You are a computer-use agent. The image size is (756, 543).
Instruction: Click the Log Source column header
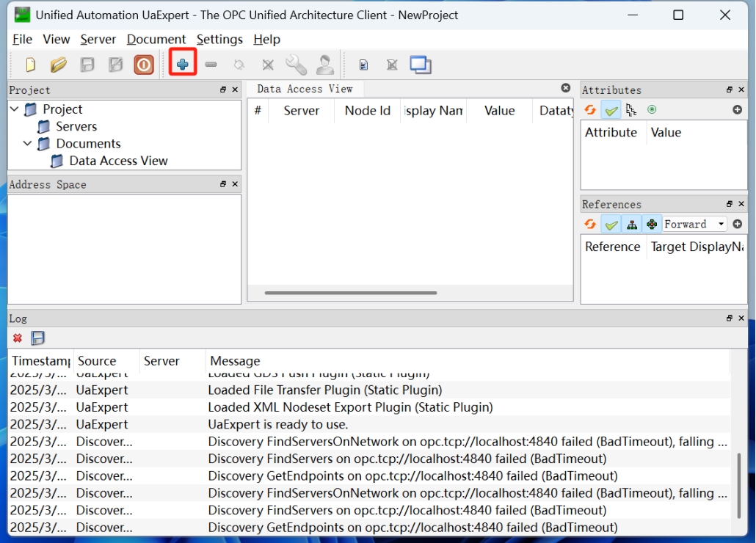click(106, 361)
